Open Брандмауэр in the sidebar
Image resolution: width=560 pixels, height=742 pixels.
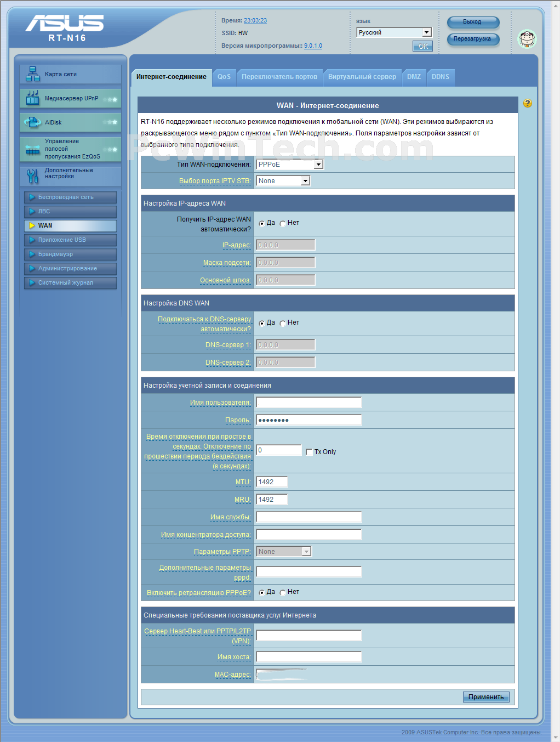70,254
